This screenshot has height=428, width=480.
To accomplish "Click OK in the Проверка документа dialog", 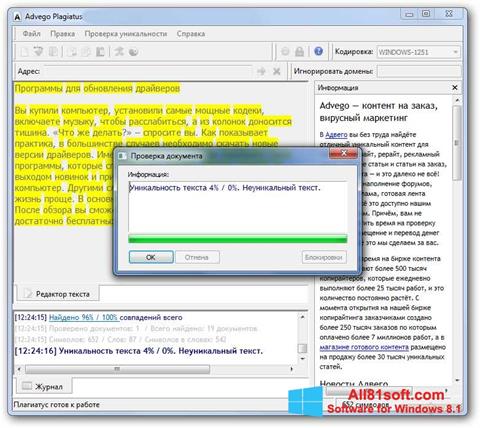I will 151,257.
